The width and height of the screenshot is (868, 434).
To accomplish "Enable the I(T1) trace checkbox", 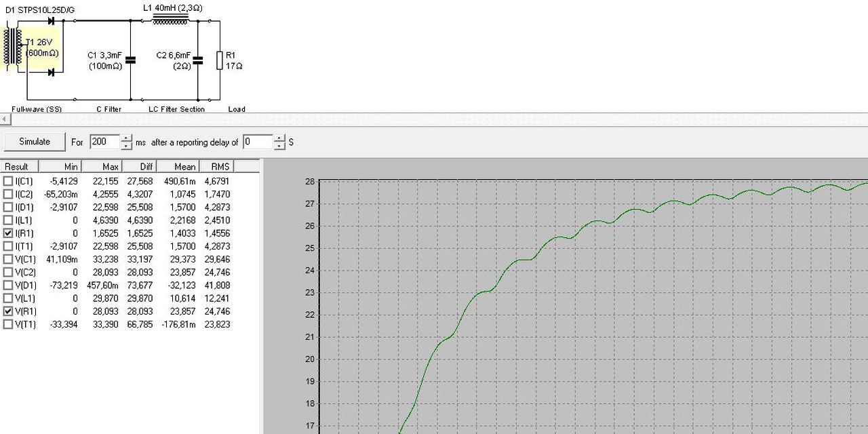I will 8,246.
